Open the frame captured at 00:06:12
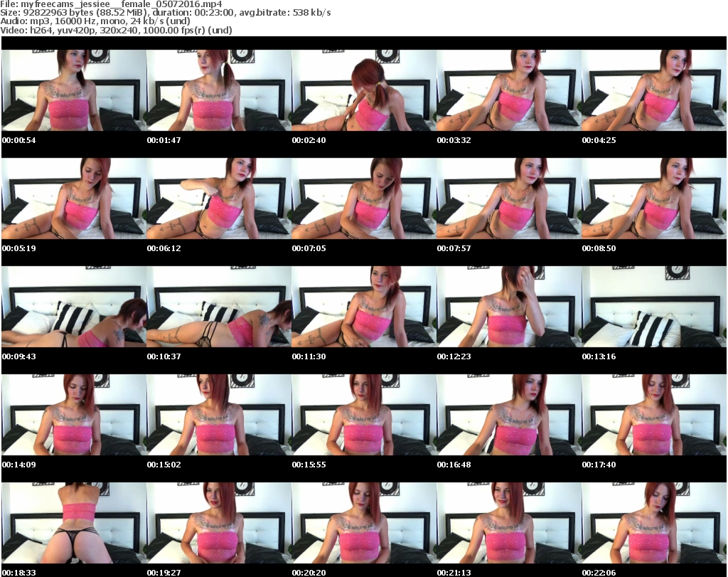This screenshot has width=728, height=577. tap(219, 198)
